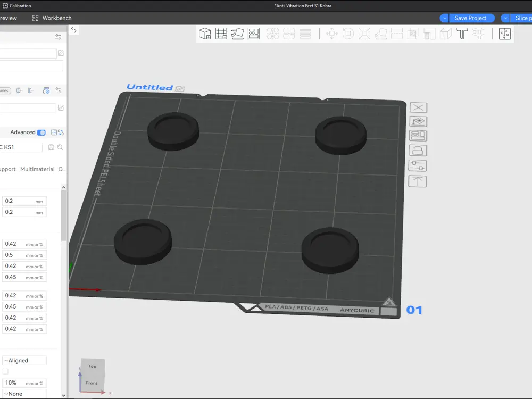Open the truncated O... settings tab

tap(62, 169)
